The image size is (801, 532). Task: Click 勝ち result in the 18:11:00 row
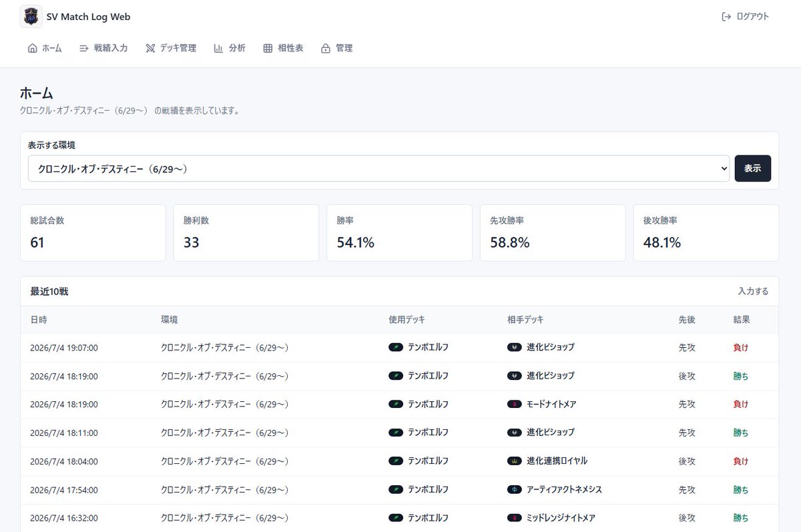tap(741, 433)
